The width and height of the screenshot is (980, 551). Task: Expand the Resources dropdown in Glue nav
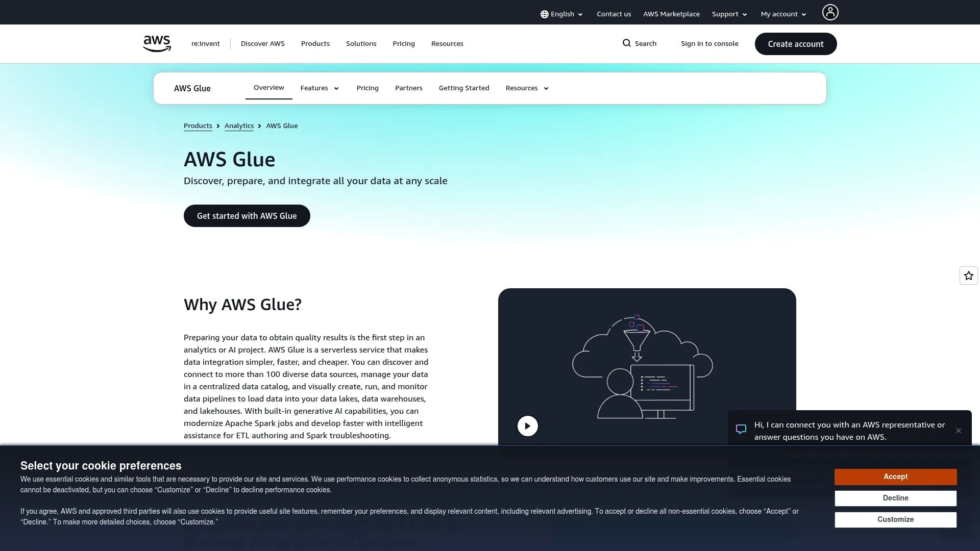527,88
